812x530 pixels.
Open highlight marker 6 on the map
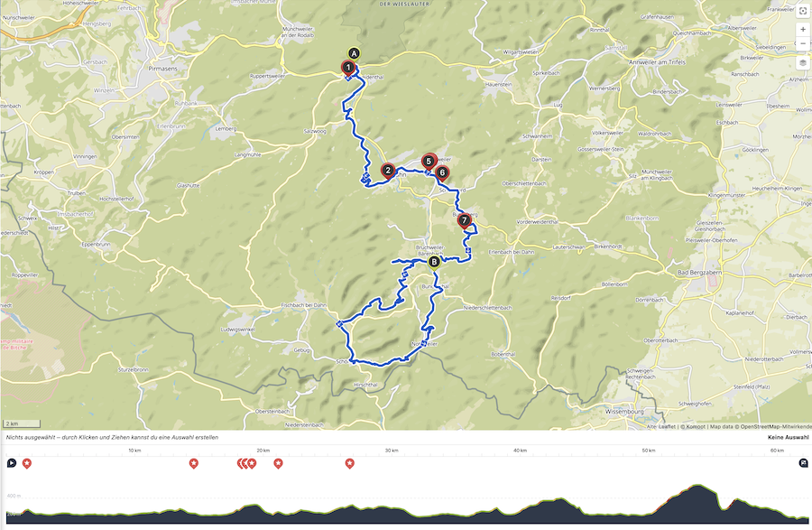442,172
